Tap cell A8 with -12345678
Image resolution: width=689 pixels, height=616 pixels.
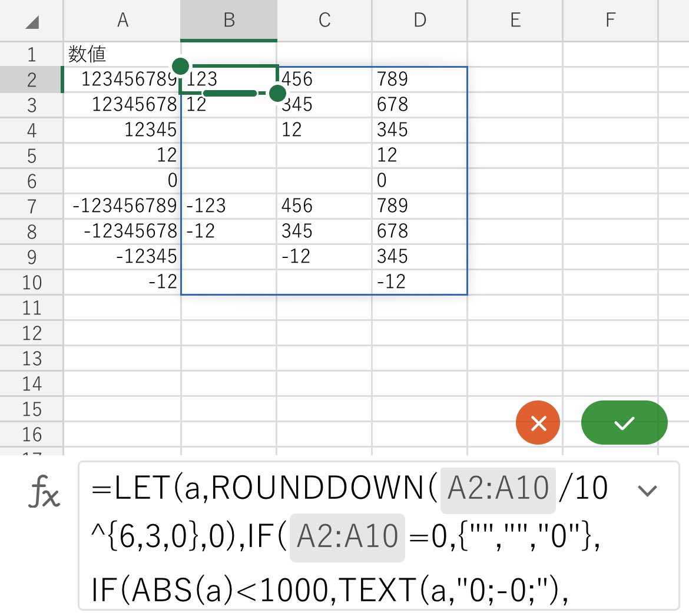point(122,231)
